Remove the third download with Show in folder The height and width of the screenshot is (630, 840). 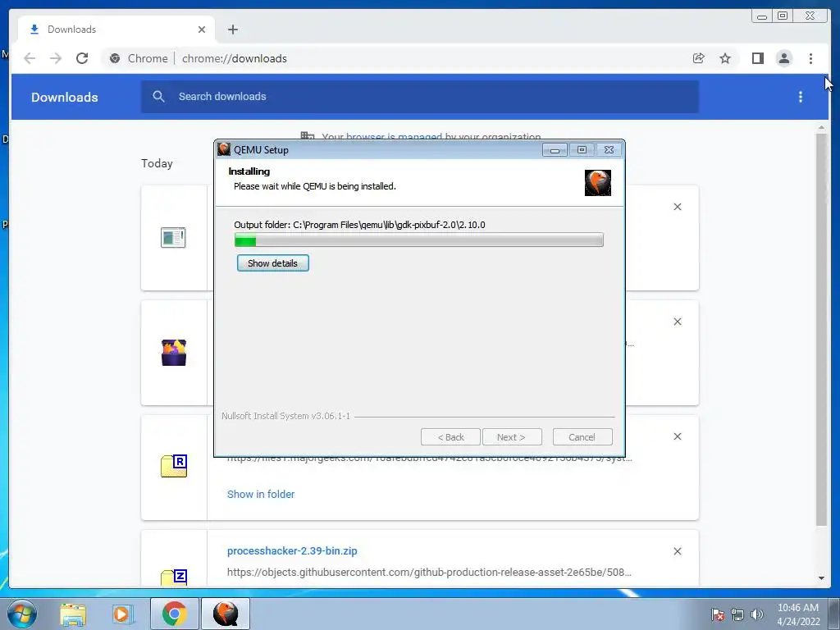click(677, 436)
